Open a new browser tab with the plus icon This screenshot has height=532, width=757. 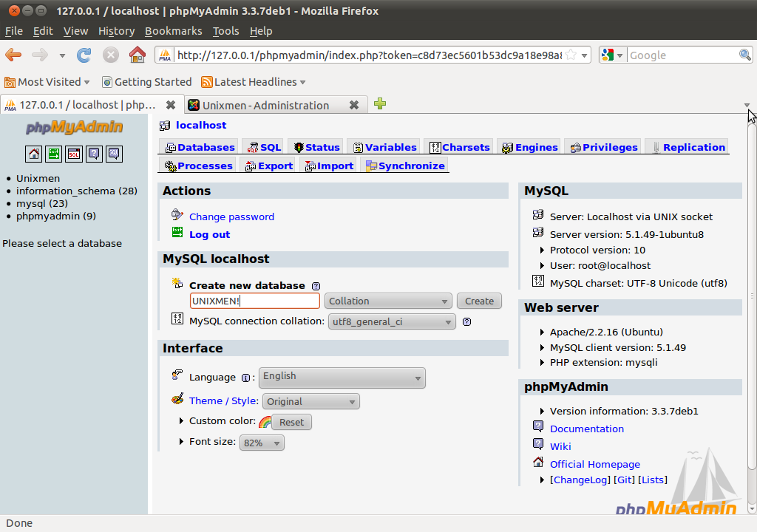click(380, 104)
